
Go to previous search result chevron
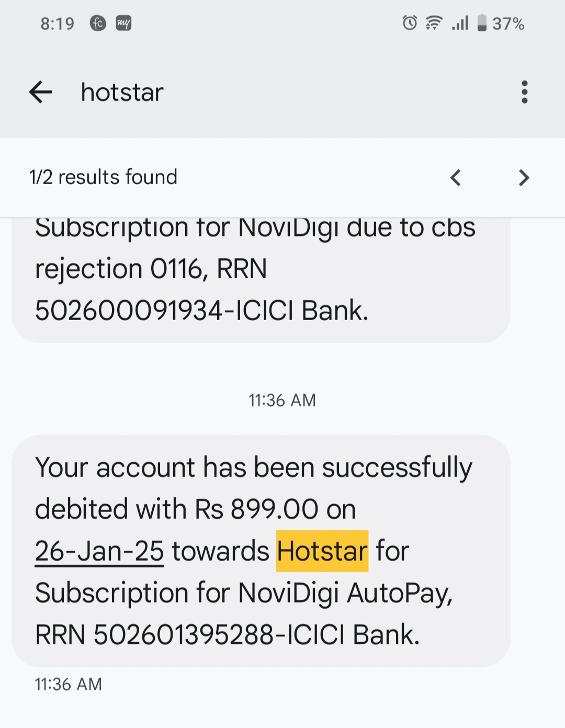coord(456,178)
